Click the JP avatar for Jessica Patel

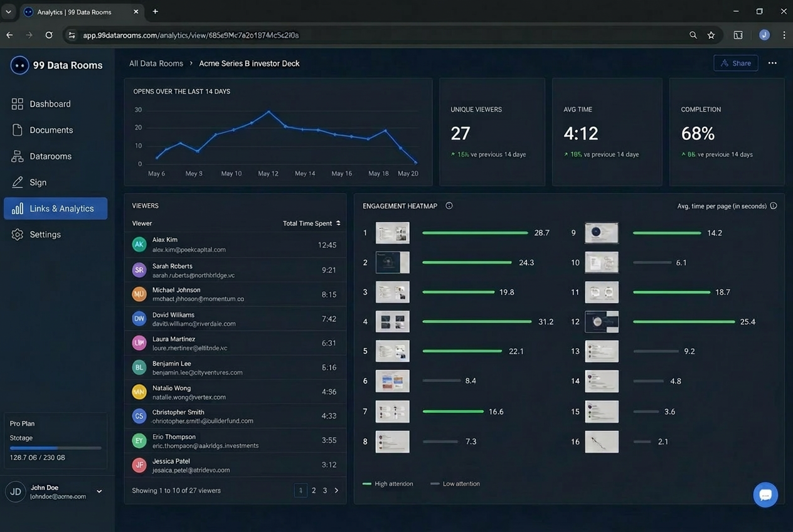[x=139, y=465]
